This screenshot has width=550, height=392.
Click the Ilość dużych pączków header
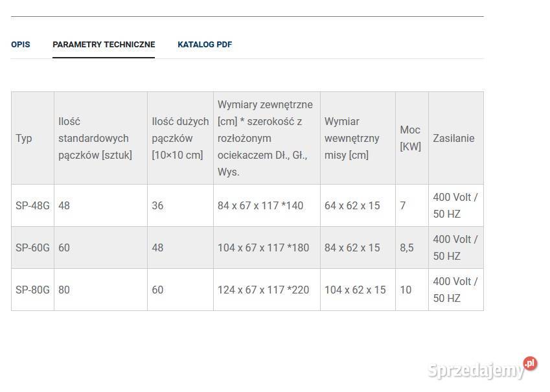click(180, 138)
